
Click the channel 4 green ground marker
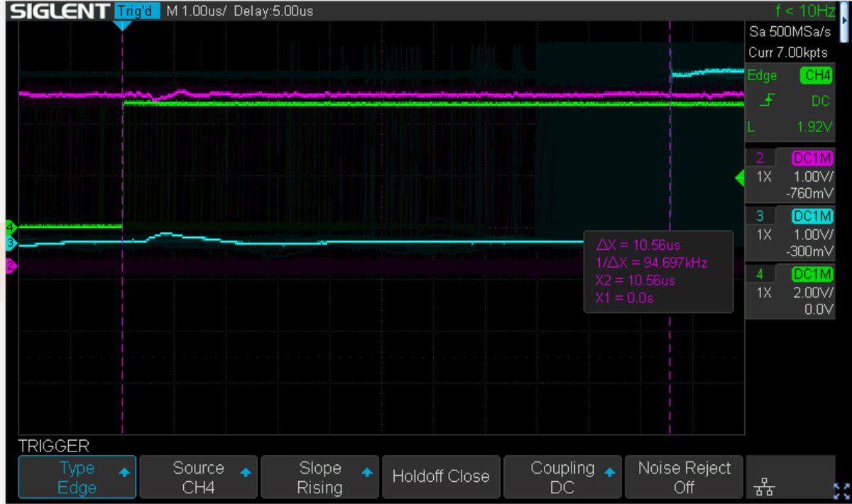click(11, 228)
